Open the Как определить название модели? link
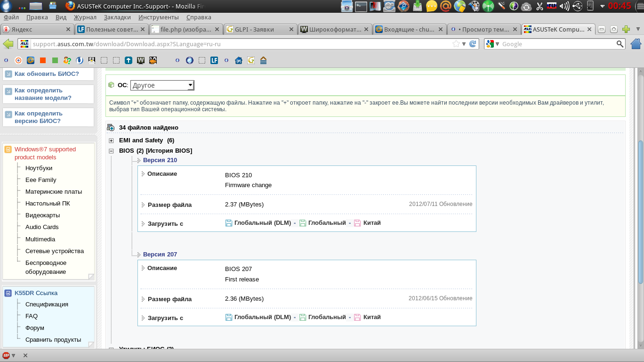Screen dimensions: 644x362 (43, 94)
